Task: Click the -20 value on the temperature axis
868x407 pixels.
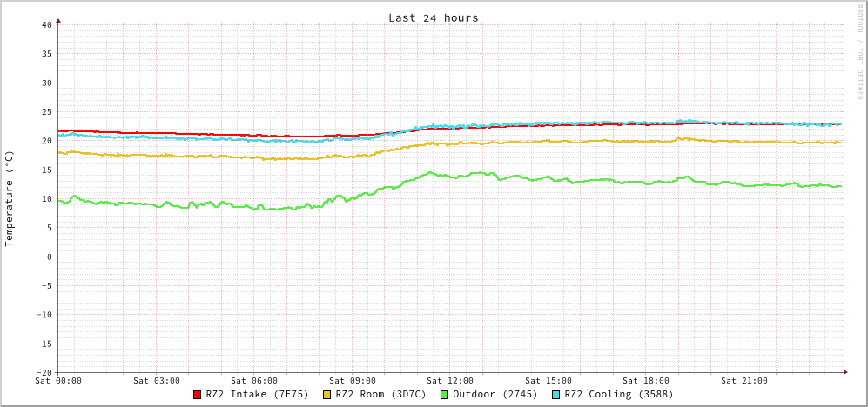Action: [44, 372]
